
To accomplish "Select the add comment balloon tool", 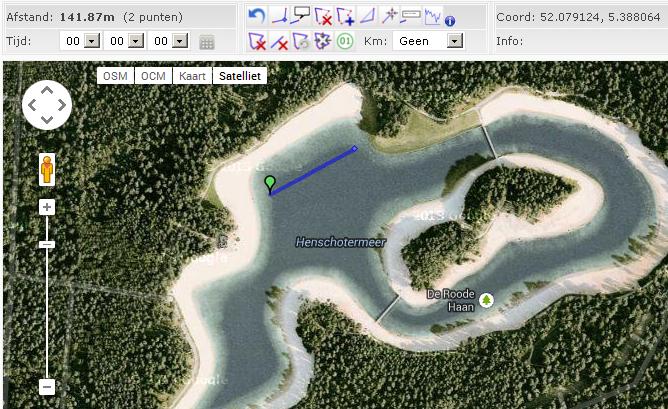I will tap(301, 15).
